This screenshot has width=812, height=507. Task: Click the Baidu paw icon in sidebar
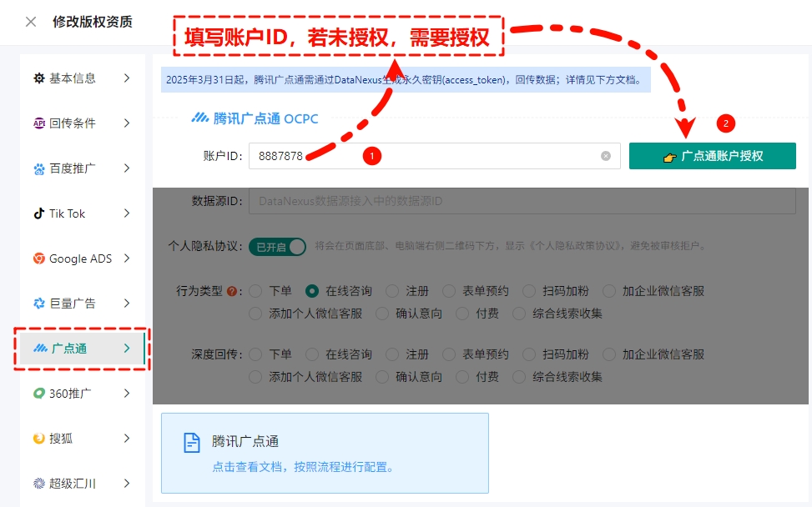pyautogui.click(x=39, y=169)
